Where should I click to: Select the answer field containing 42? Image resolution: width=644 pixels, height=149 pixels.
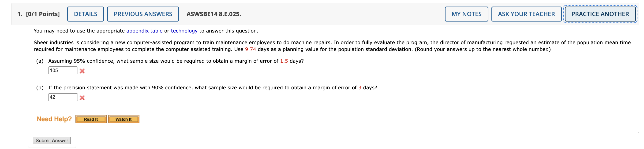coord(63,97)
